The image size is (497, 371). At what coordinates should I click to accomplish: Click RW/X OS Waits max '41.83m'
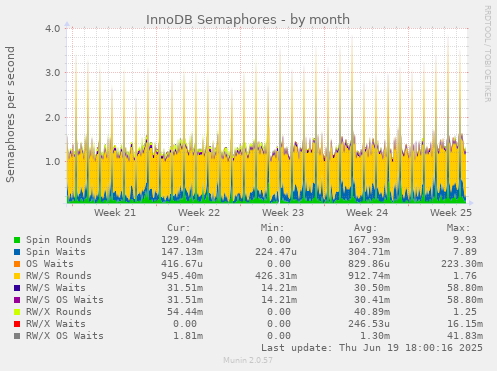(465, 336)
